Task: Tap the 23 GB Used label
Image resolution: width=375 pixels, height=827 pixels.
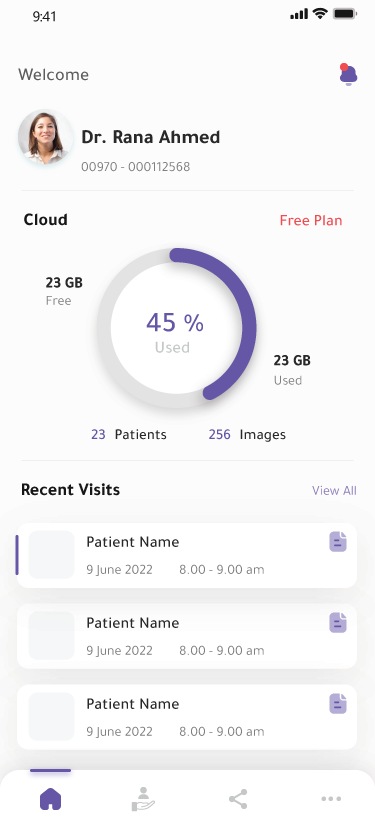Action: 292,370
